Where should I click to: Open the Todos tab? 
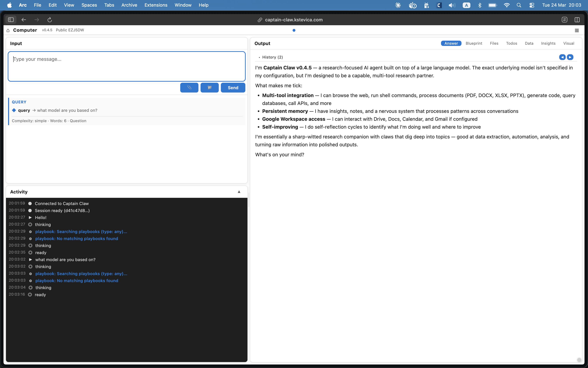512,43
